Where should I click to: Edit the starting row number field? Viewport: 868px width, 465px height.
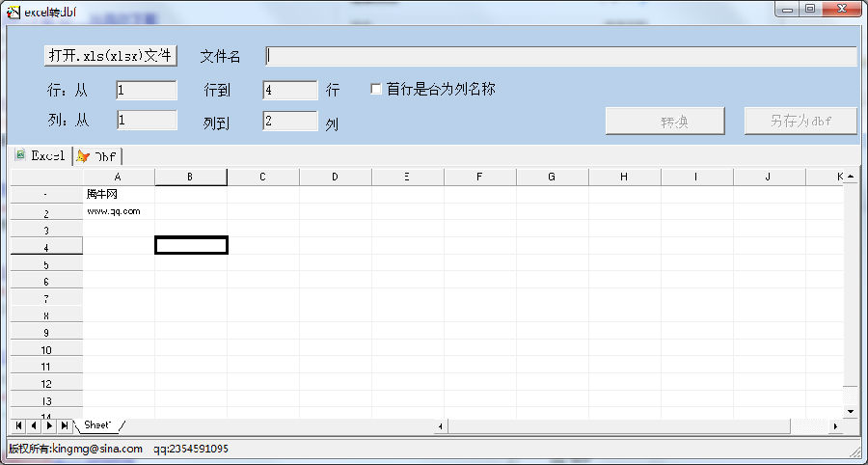(147, 91)
